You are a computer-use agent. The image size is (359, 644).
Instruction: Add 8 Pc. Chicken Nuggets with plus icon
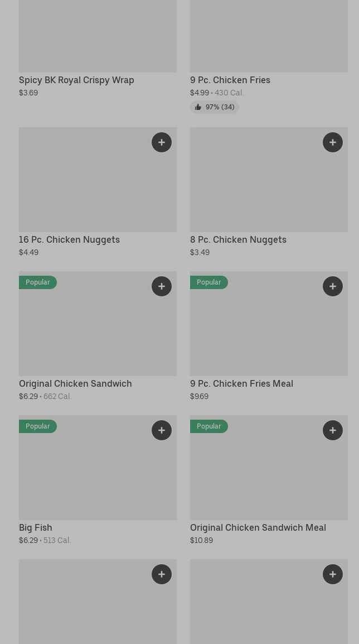point(333,142)
